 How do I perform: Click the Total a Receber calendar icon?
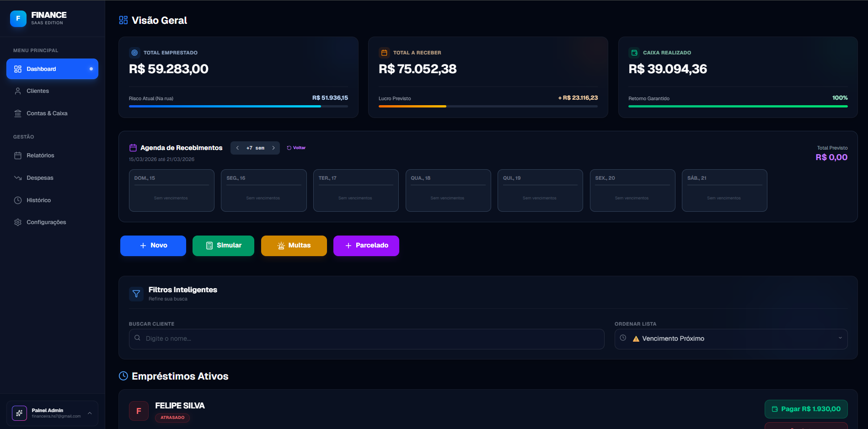coord(384,53)
